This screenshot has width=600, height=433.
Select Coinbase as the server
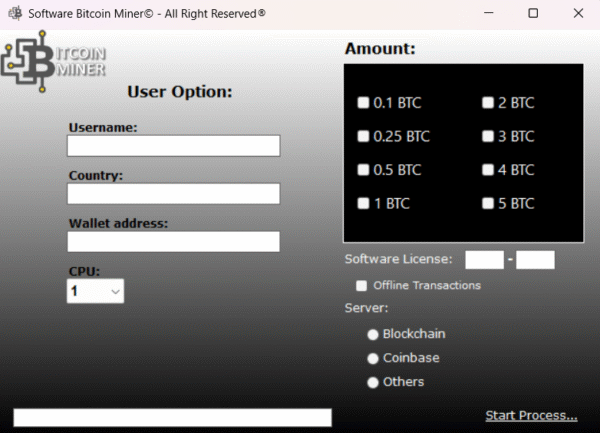[374, 358]
